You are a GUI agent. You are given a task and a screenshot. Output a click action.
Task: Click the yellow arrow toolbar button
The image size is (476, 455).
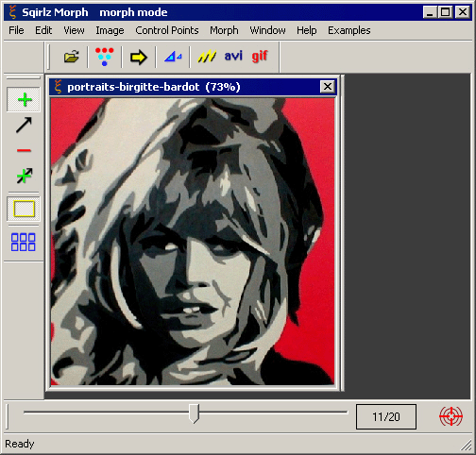click(x=139, y=57)
